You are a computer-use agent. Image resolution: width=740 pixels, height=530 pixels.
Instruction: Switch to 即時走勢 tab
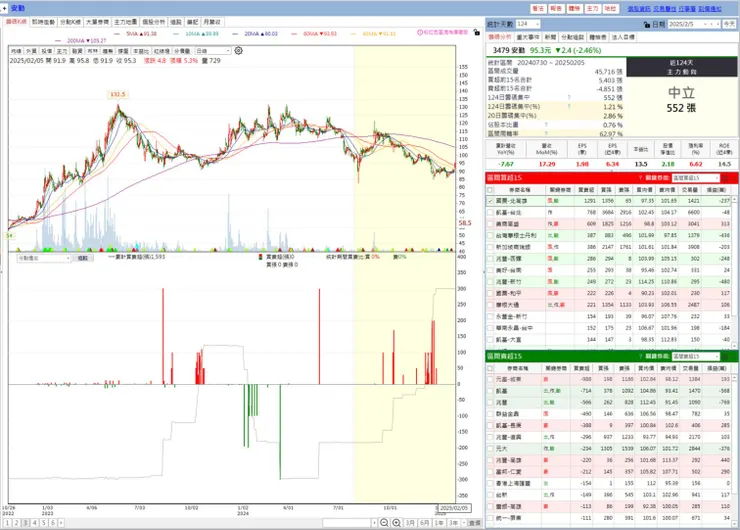click(43, 22)
